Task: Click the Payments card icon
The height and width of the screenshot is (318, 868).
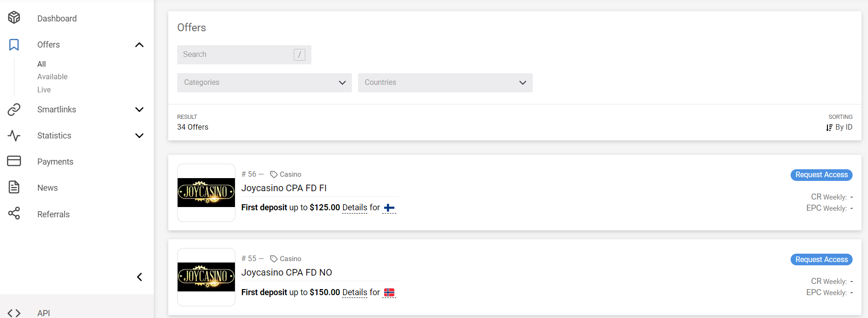Action: pos(14,161)
